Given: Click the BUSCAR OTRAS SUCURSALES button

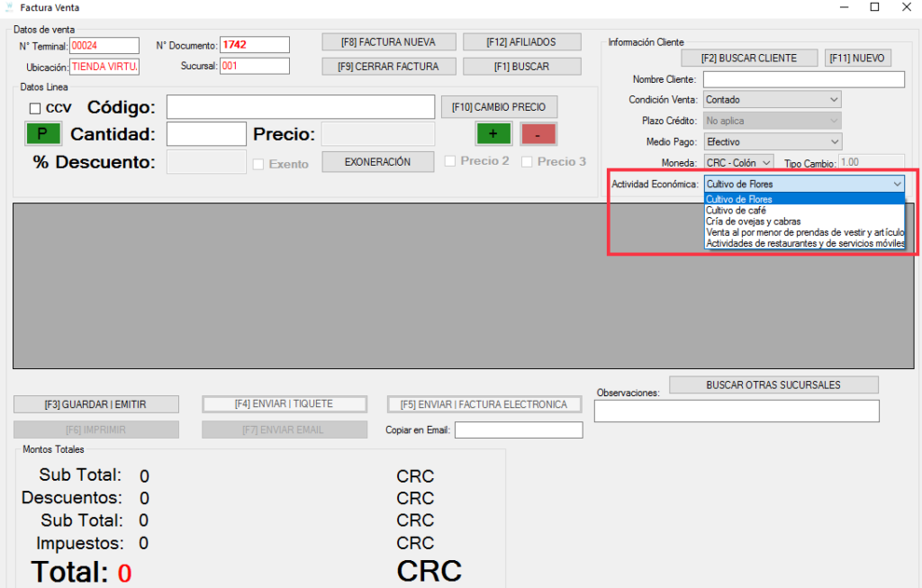Looking at the screenshot, I should coord(773,384).
